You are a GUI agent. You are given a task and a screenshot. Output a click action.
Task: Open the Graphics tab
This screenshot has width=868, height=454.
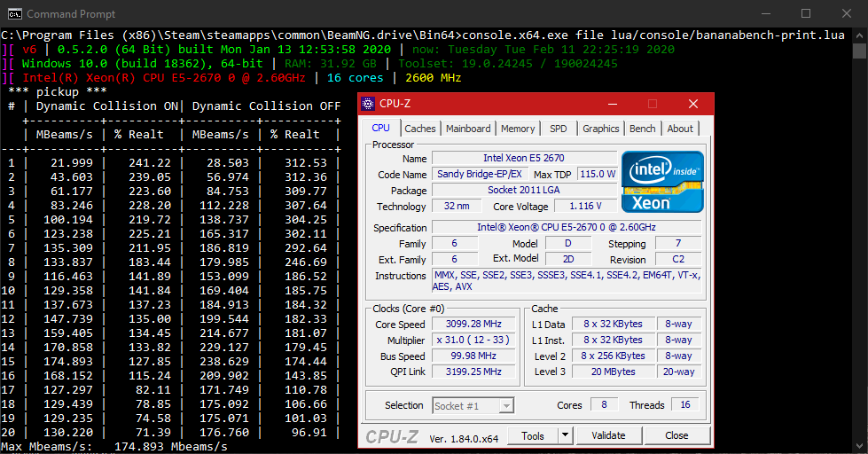click(x=600, y=129)
